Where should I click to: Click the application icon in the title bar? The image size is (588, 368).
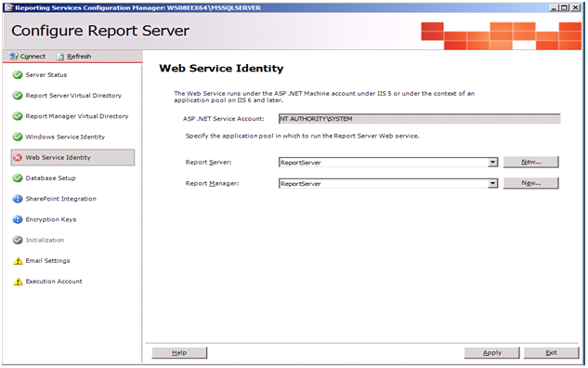(8, 7)
